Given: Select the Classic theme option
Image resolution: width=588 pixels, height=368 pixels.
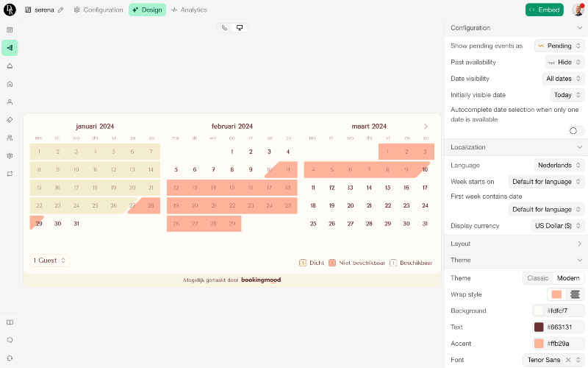Looking at the screenshot, I should [x=537, y=278].
